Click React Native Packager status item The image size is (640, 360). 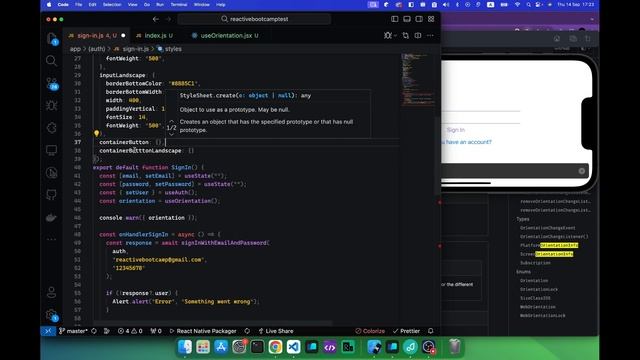203,331
